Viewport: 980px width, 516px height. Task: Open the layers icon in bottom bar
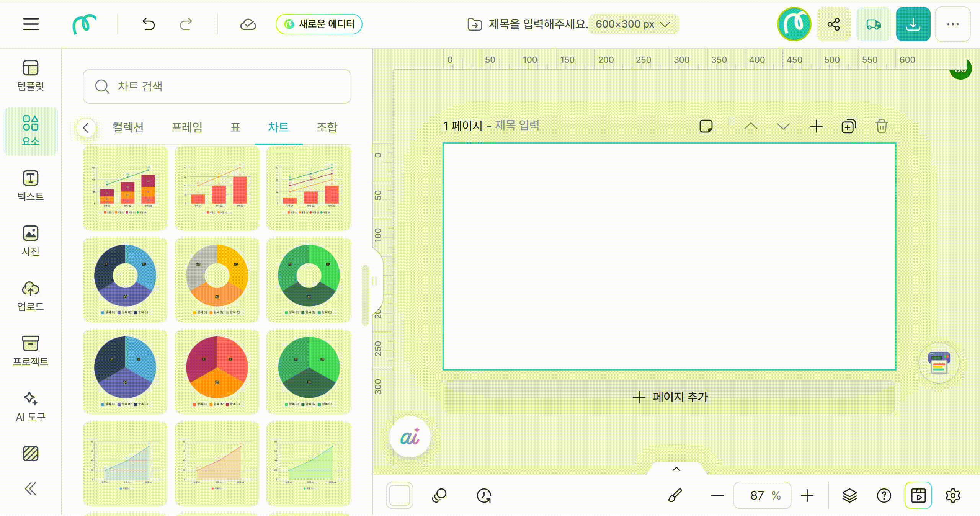(x=849, y=495)
